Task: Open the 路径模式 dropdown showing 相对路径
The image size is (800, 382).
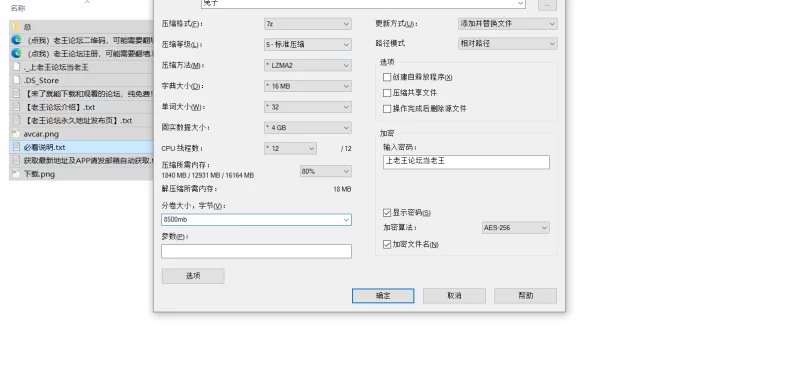Action: point(508,44)
